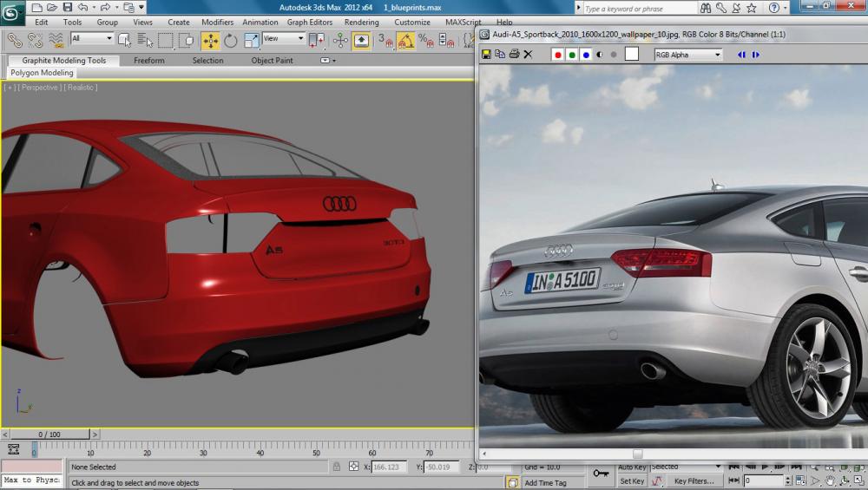Viewport: 868px width, 490px height.
Task: Open the Create menu
Action: 179,23
